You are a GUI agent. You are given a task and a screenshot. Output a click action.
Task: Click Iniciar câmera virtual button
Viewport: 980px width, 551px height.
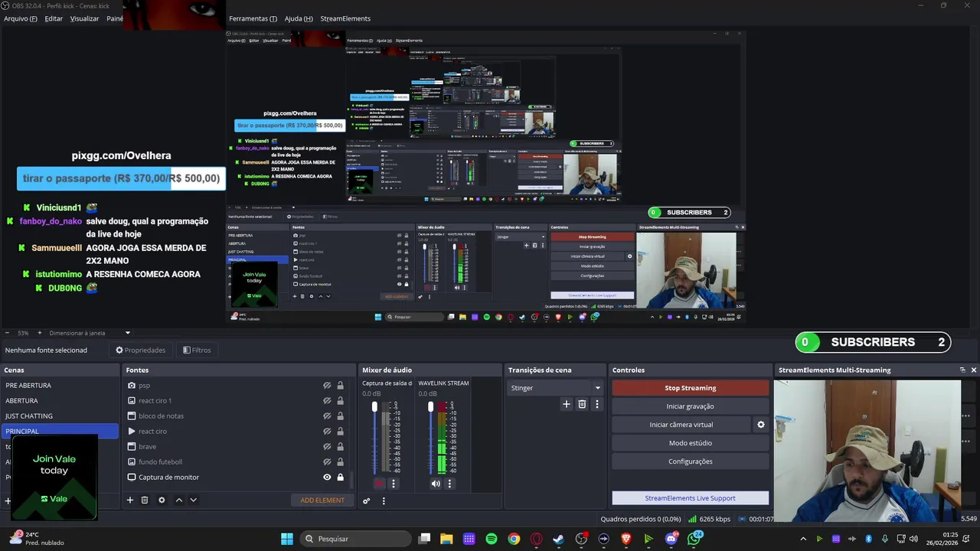[x=681, y=425]
